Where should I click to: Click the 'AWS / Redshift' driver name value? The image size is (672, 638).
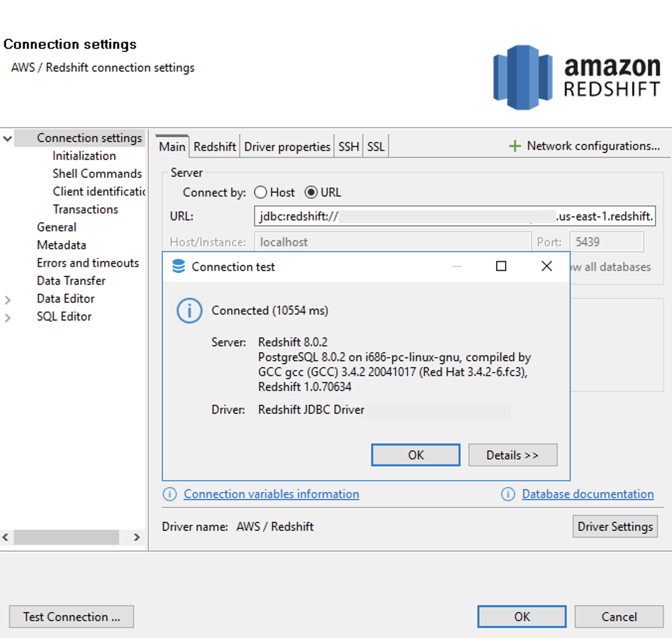coord(275,526)
